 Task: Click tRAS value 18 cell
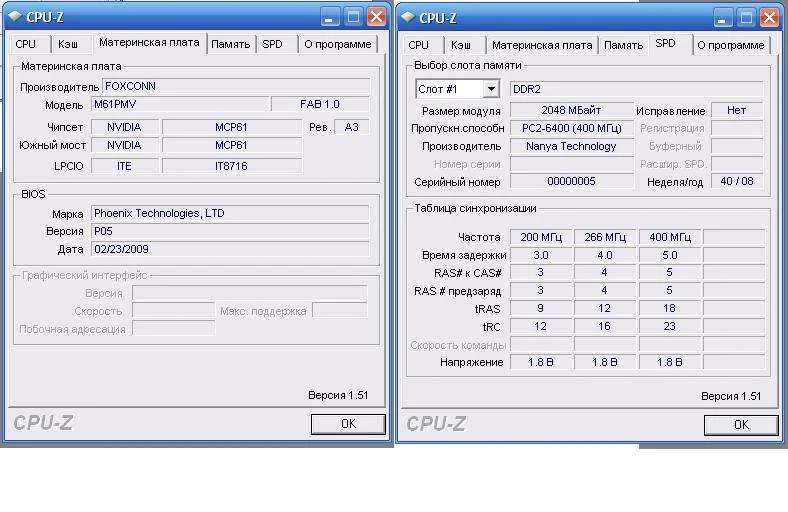pyautogui.click(x=670, y=309)
